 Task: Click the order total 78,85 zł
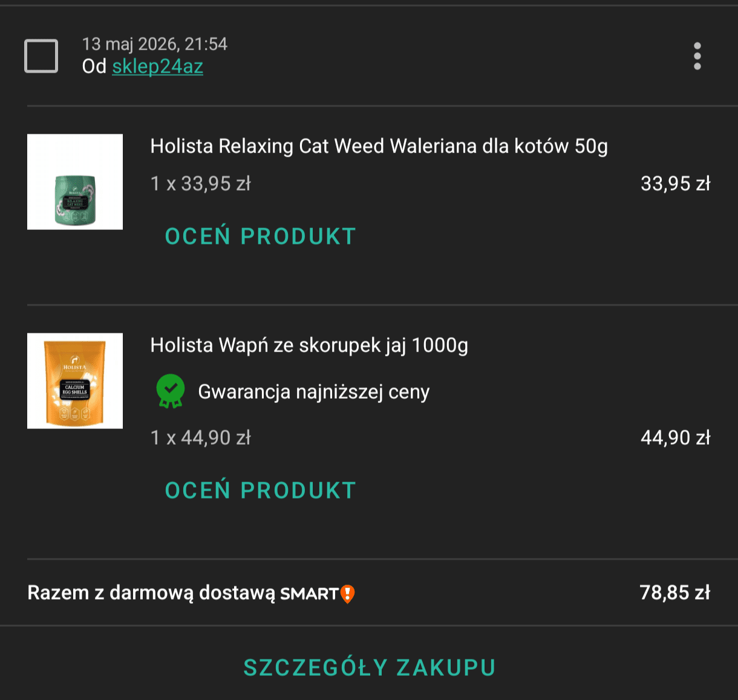(x=675, y=592)
